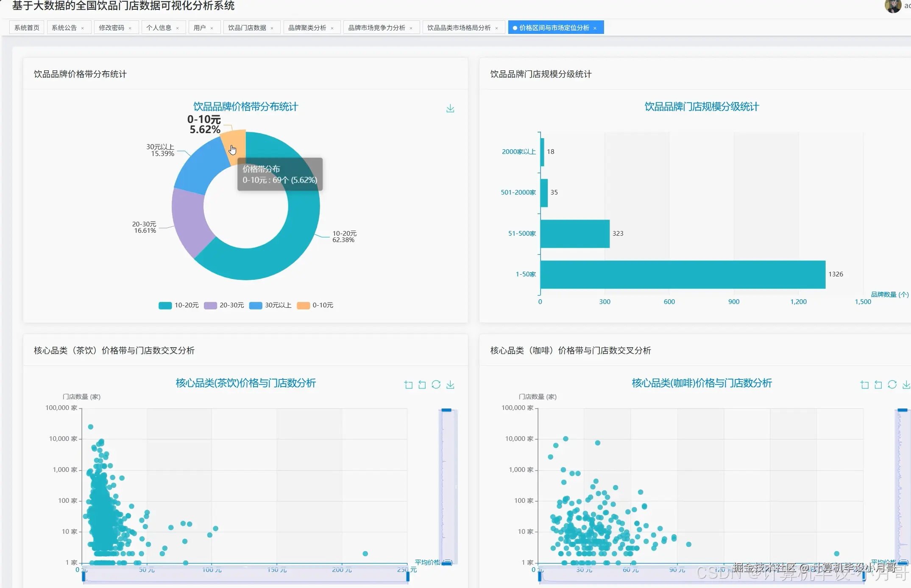
Task: Download tea price scatter chart as image
Action: [450, 385]
